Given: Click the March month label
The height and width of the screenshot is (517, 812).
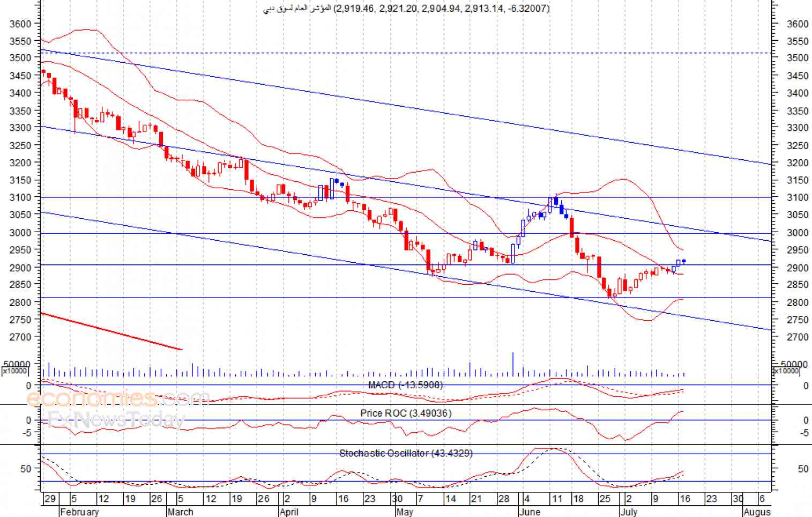Looking at the screenshot, I should click(181, 512).
